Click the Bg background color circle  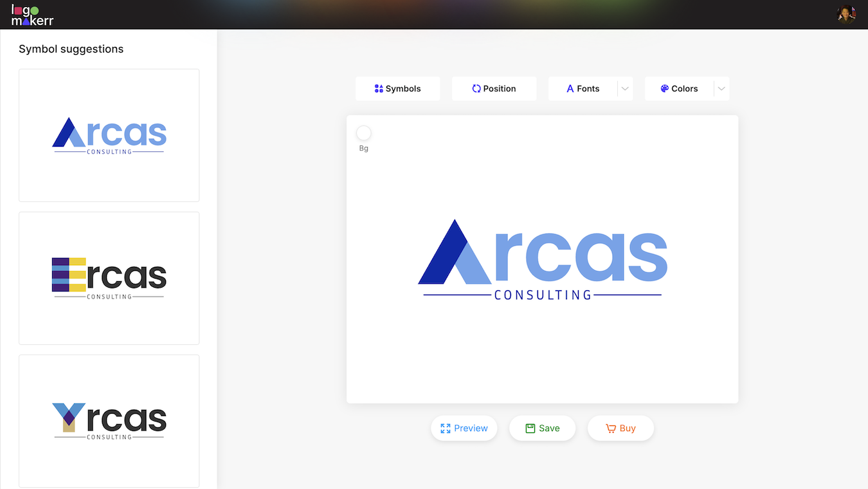(364, 133)
